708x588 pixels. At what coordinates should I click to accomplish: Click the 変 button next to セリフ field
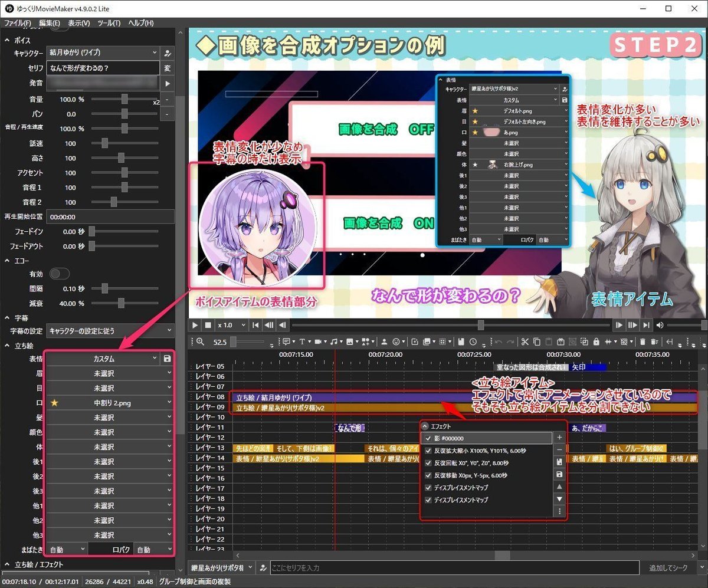pyautogui.click(x=168, y=68)
